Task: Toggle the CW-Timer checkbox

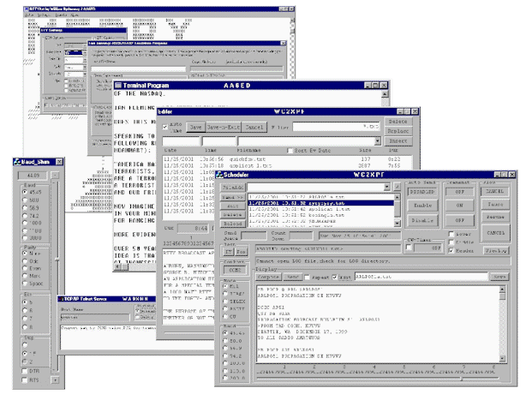Action: [409, 248]
